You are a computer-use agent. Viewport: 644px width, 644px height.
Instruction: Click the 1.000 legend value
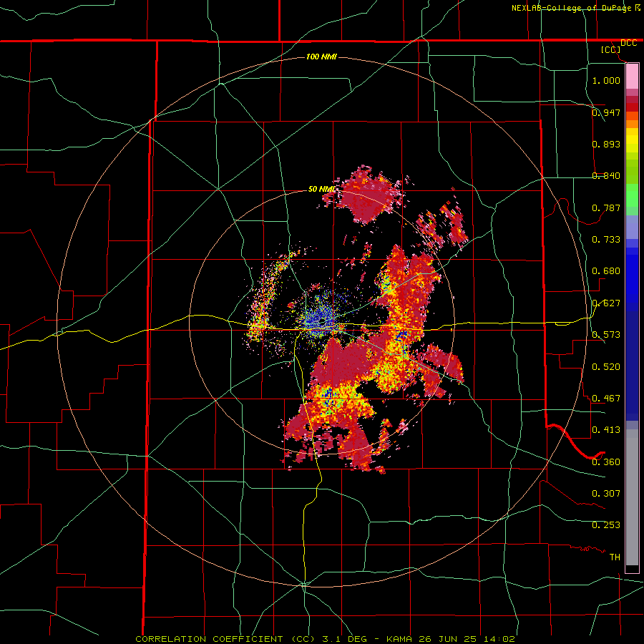tap(606, 80)
